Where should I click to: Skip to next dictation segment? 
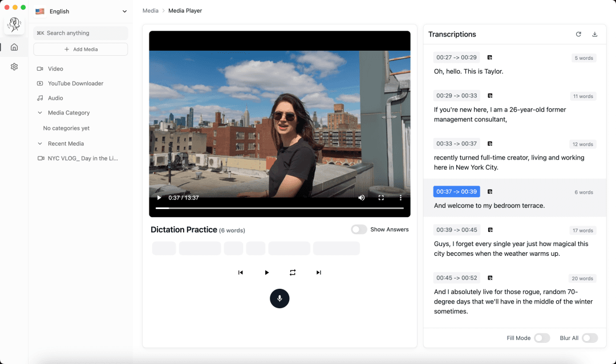(319, 272)
